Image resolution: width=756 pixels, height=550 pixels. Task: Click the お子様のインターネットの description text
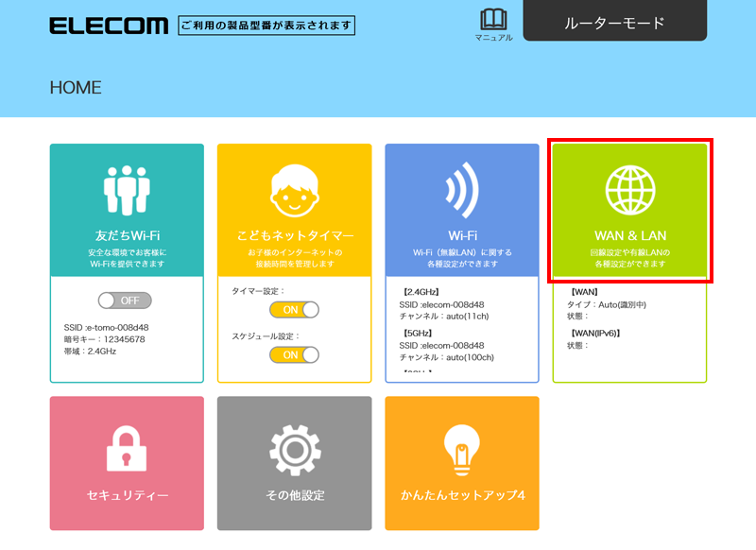pyautogui.click(x=295, y=252)
